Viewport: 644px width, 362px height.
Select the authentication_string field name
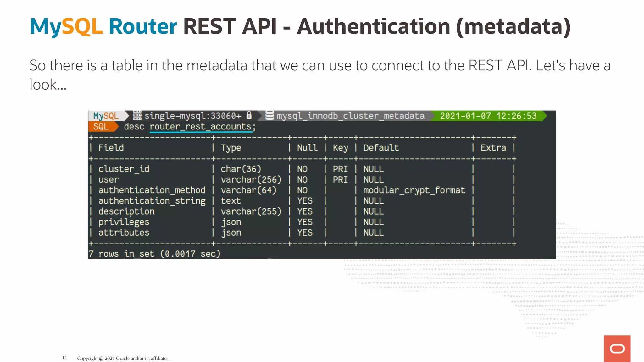[152, 201]
